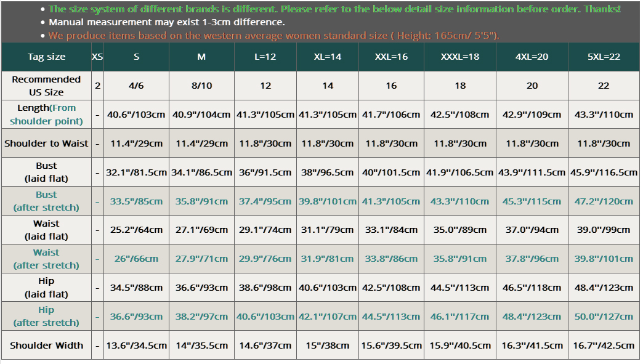Select the "Length(From shoulder point)" row label
643x364 pixels.
click(46, 115)
